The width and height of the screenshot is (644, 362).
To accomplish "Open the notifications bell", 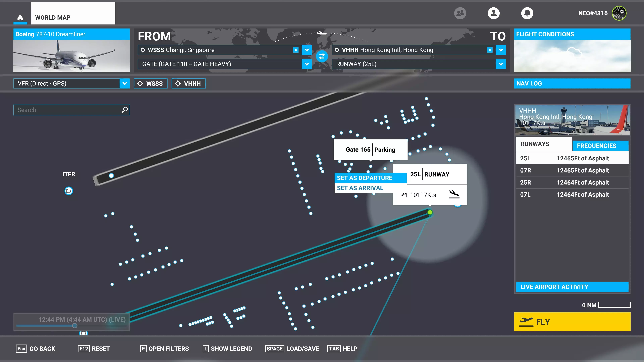I will click(x=527, y=13).
